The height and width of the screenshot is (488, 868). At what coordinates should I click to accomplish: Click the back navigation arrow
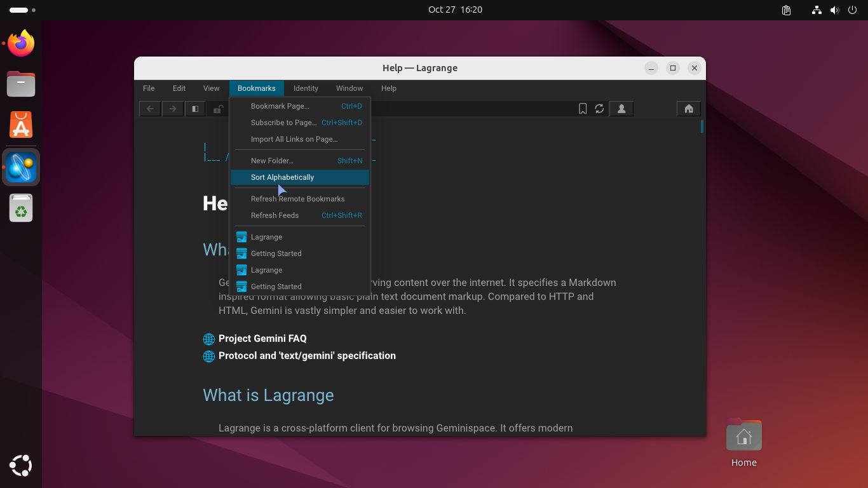[150, 109]
